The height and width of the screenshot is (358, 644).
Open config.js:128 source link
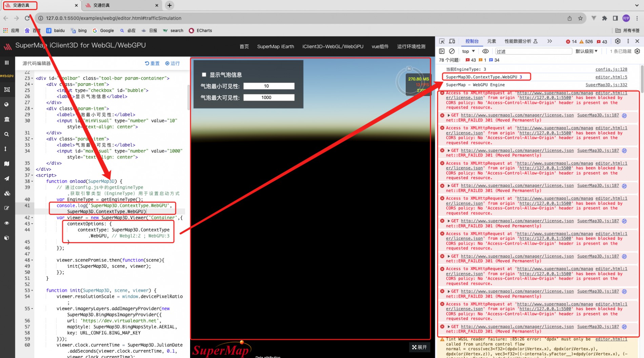pos(611,69)
